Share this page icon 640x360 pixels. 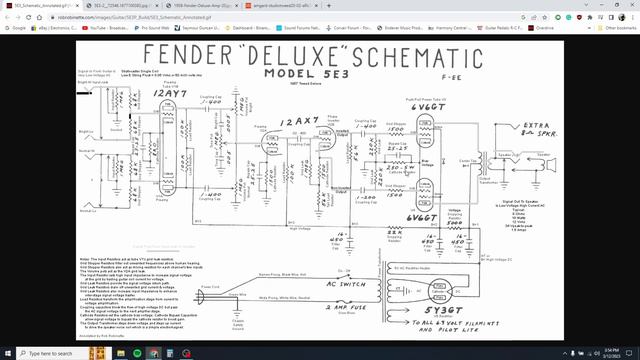pyautogui.click(x=534, y=18)
